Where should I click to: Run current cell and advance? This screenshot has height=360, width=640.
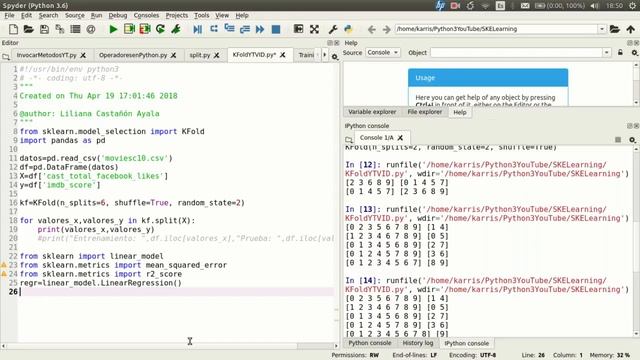pos(145,29)
